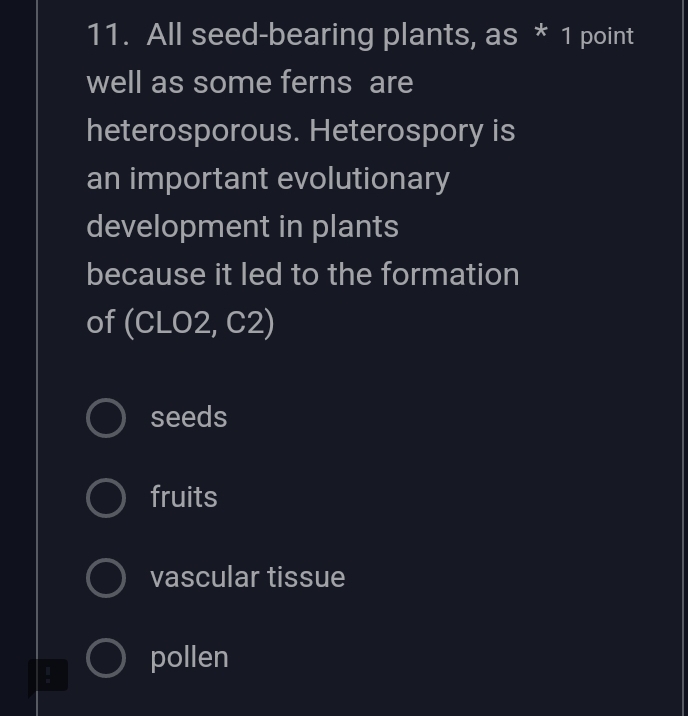Image resolution: width=688 pixels, height=716 pixels.
Task: Select the "seeds" radio button
Action: tap(106, 418)
